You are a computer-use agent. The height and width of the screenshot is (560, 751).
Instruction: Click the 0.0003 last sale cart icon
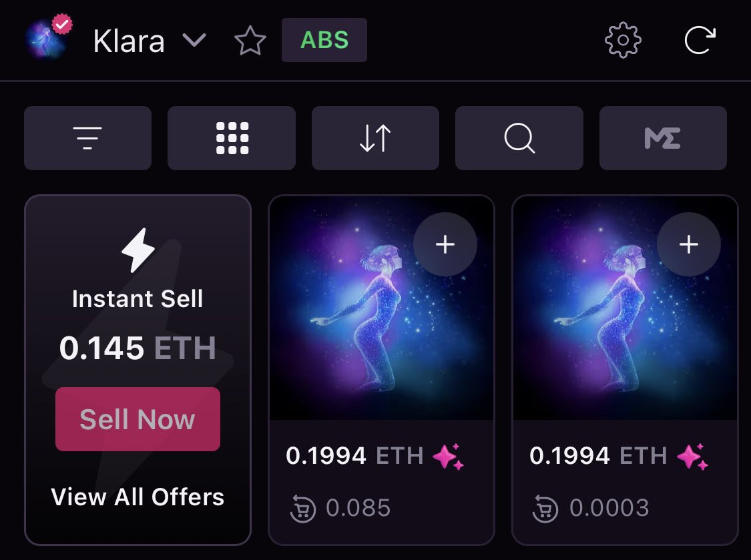coord(545,508)
